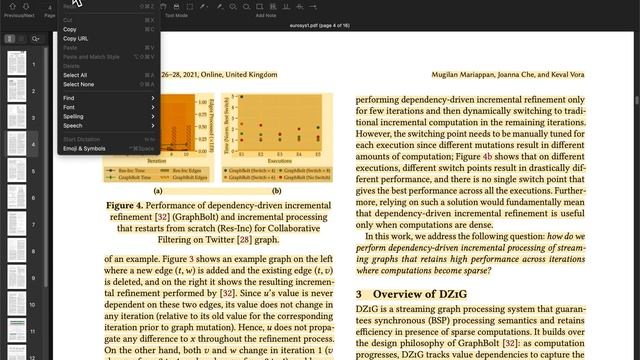Follow citation [32] in Figure 4 caption
Screen dimensions: 640x360
pos(162,217)
